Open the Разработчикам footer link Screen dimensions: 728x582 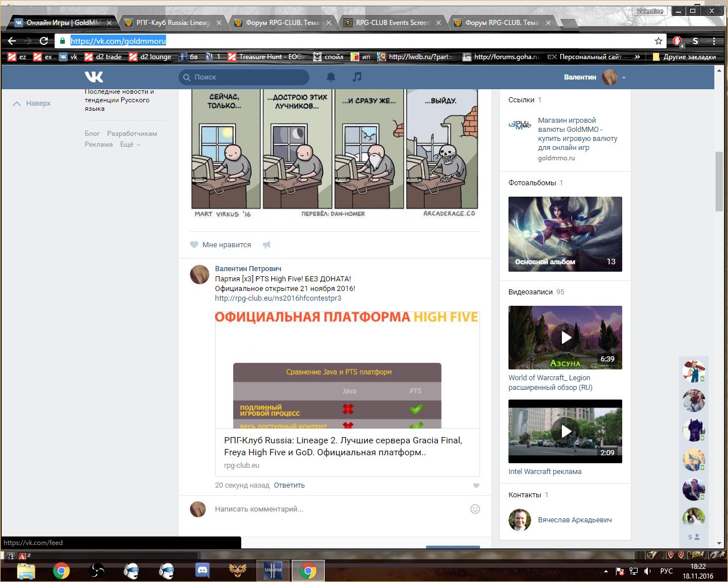pos(132,134)
